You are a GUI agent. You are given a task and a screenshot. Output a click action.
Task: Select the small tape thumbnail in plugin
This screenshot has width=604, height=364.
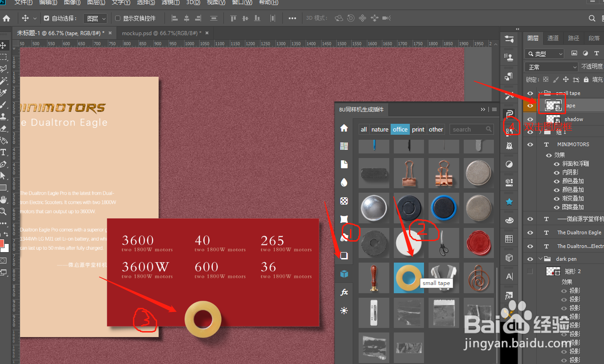click(x=409, y=278)
